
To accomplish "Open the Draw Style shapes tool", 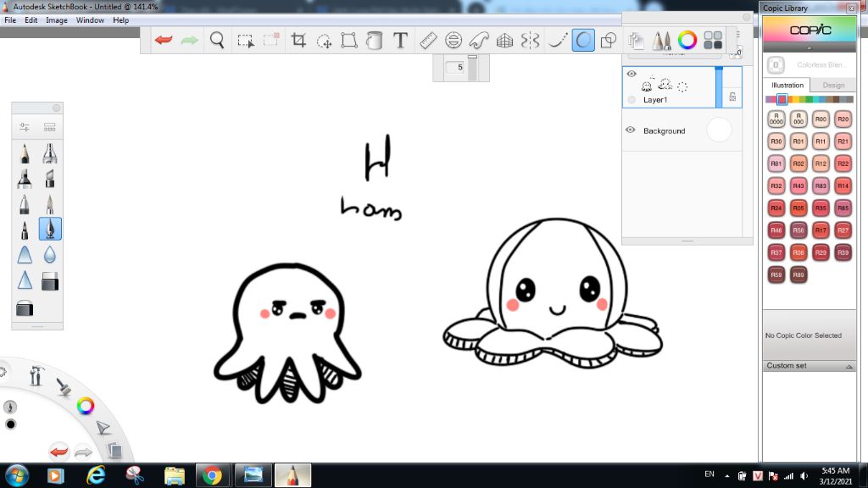I will tap(609, 41).
